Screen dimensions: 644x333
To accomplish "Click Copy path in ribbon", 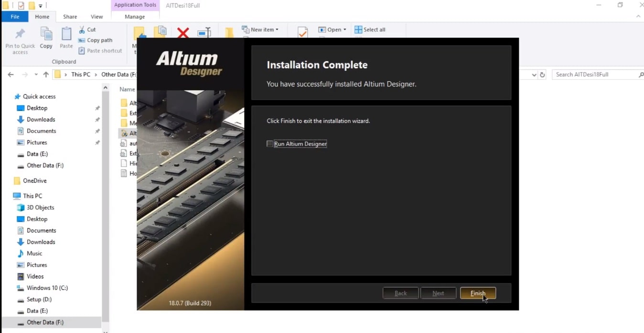I will pyautogui.click(x=95, y=40).
